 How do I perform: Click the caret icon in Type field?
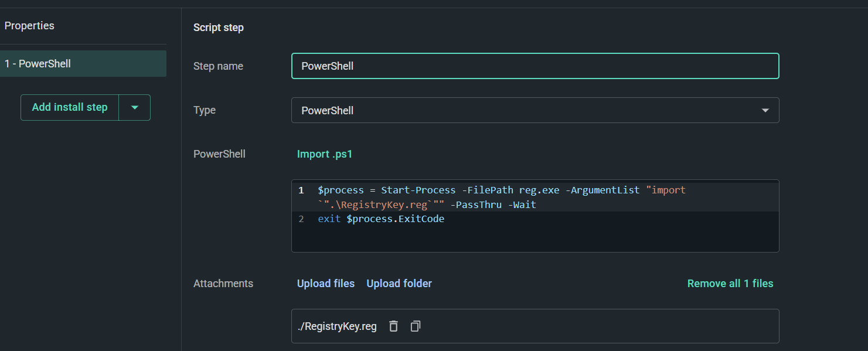765,110
